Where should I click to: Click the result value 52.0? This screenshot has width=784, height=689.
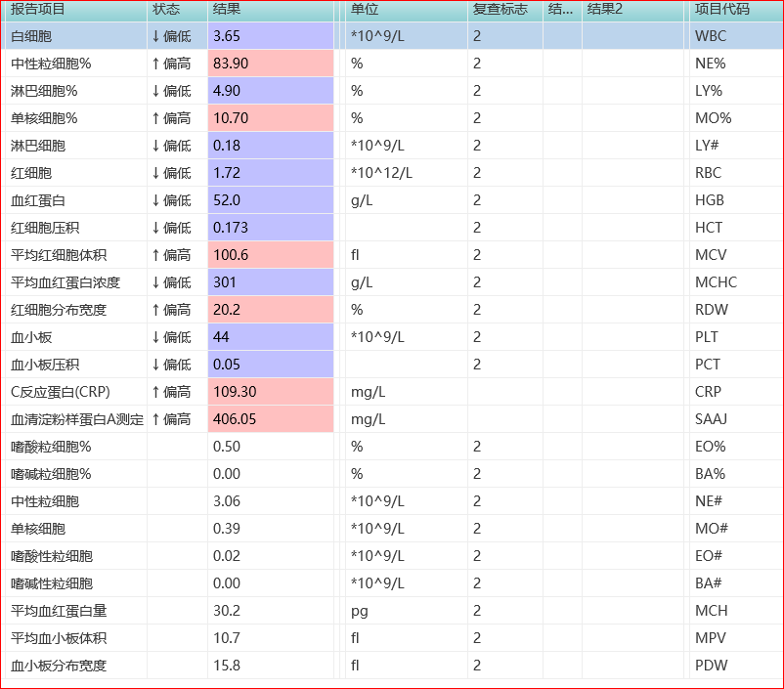coord(227,200)
